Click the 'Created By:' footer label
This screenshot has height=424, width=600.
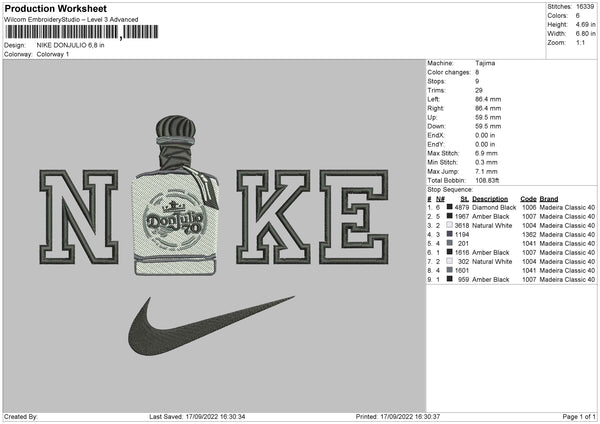click(x=21, y=417)
